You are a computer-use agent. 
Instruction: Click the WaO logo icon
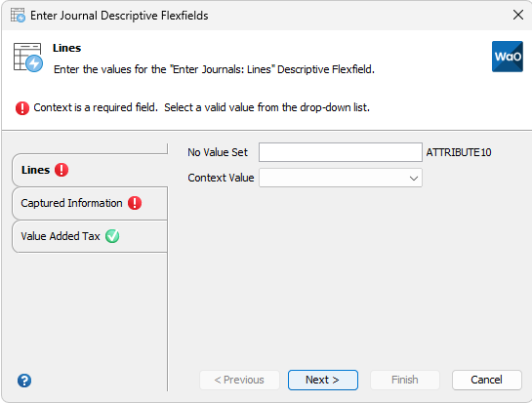tap(508, 57)
